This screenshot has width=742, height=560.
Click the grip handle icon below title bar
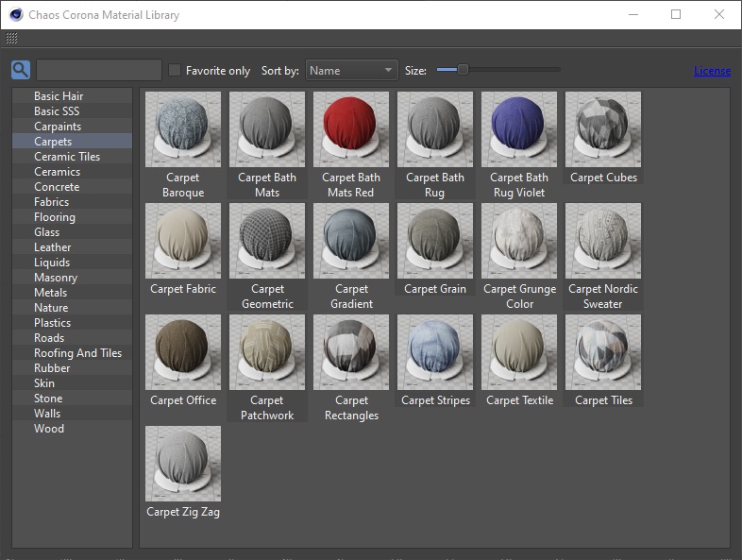point(11,39)
